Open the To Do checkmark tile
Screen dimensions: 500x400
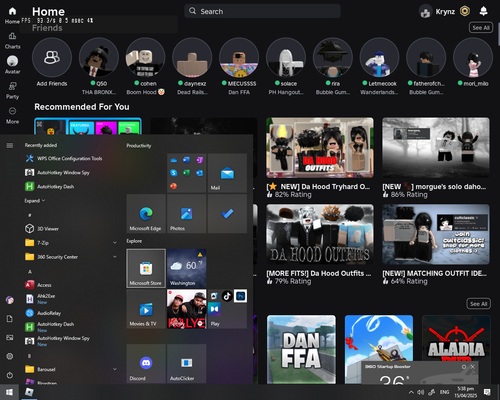(227, 214)
